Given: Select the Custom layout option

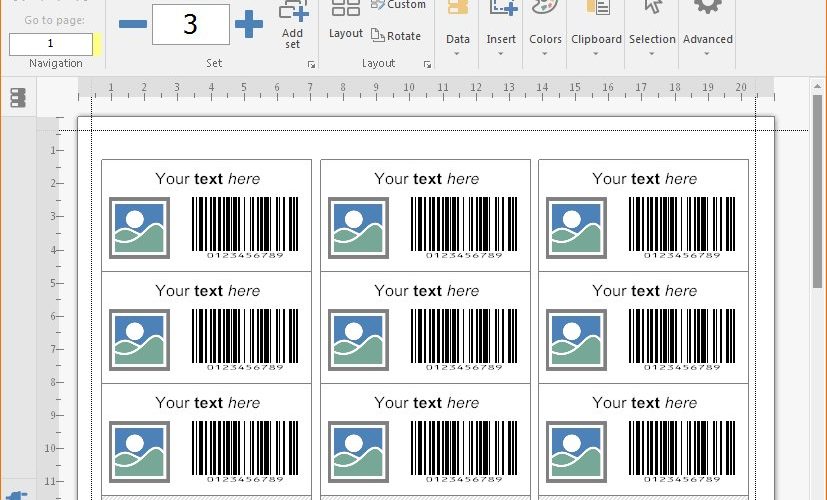Looking at the screenshot, I should (399, 5).
